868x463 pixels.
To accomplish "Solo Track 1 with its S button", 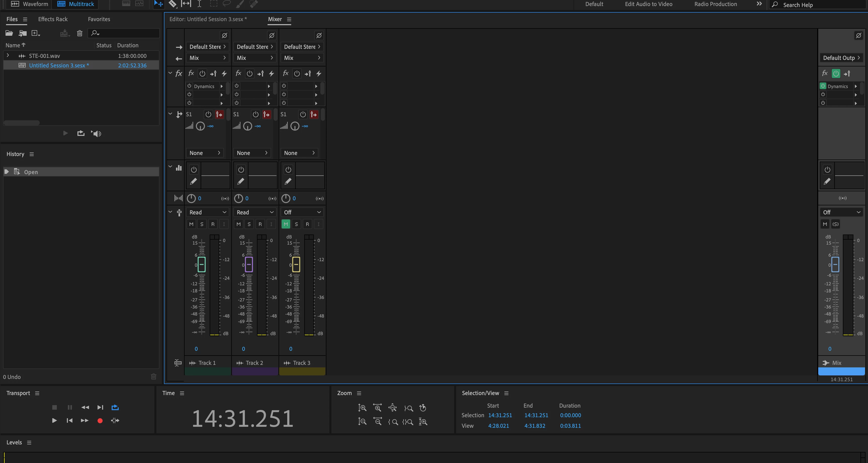I will 202,224.
